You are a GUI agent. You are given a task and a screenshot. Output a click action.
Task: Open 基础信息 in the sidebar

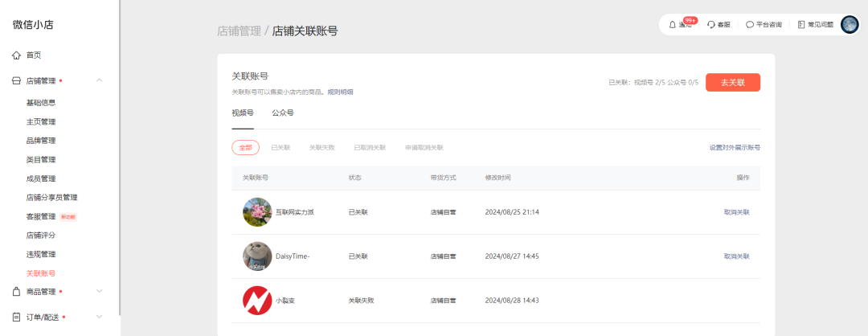pos(41,103)
